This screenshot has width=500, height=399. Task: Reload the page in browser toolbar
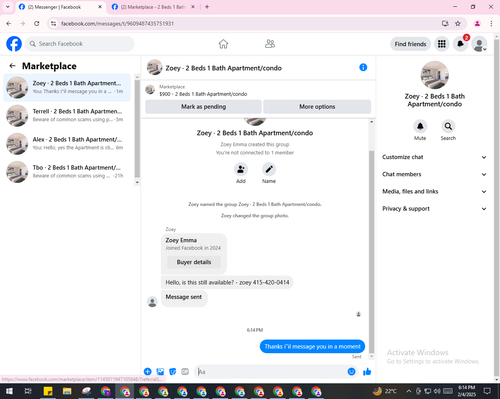coord(37,23)
